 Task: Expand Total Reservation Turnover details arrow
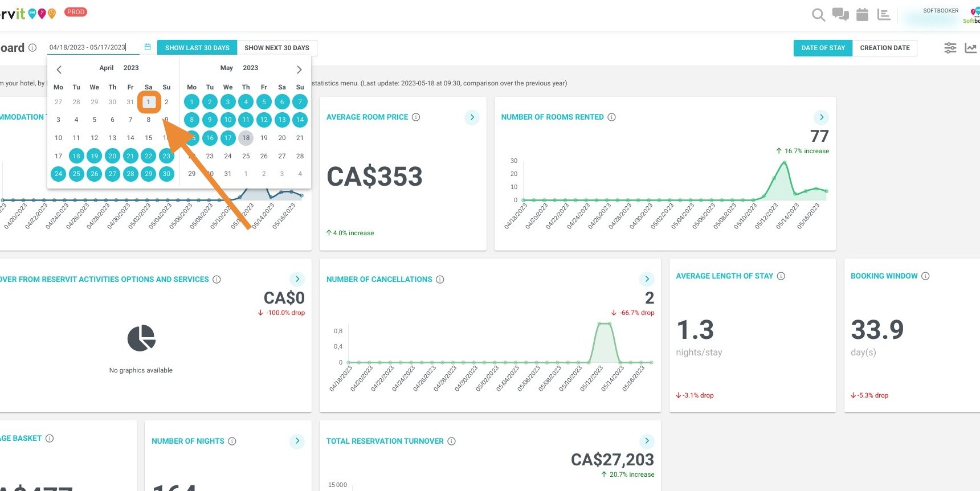(646, 441)
